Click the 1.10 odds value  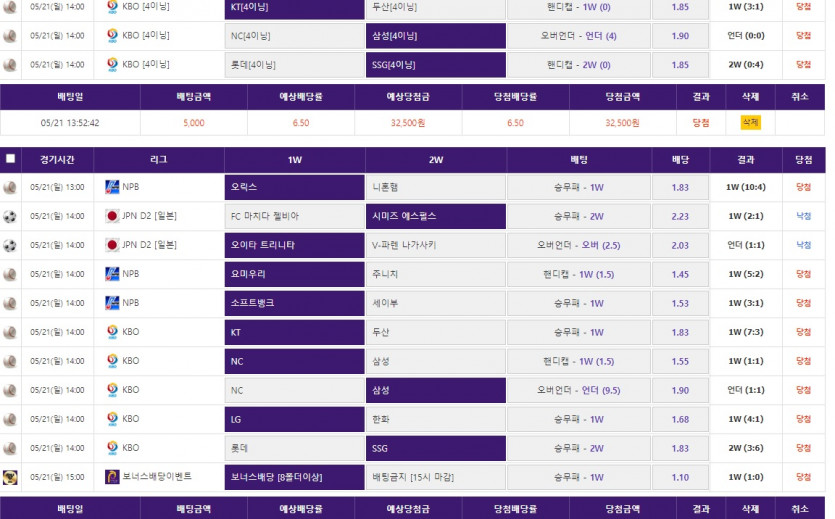click(x=680, y=477)
